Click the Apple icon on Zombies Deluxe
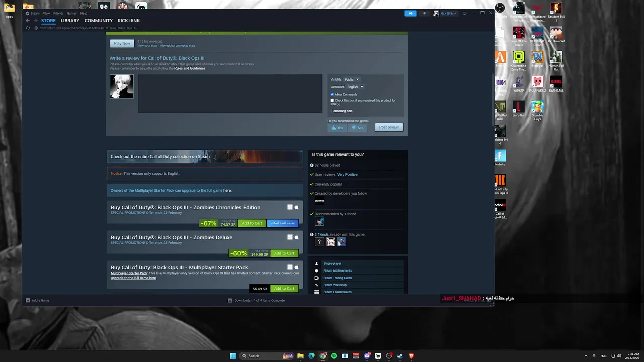This screenshot has width=644, height=362. point(296,237)
